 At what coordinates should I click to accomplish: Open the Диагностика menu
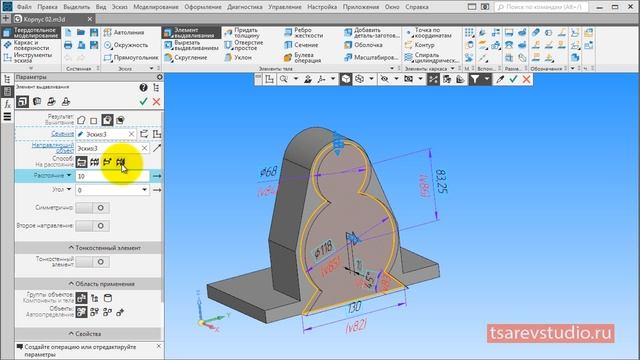tap(245, 7)
